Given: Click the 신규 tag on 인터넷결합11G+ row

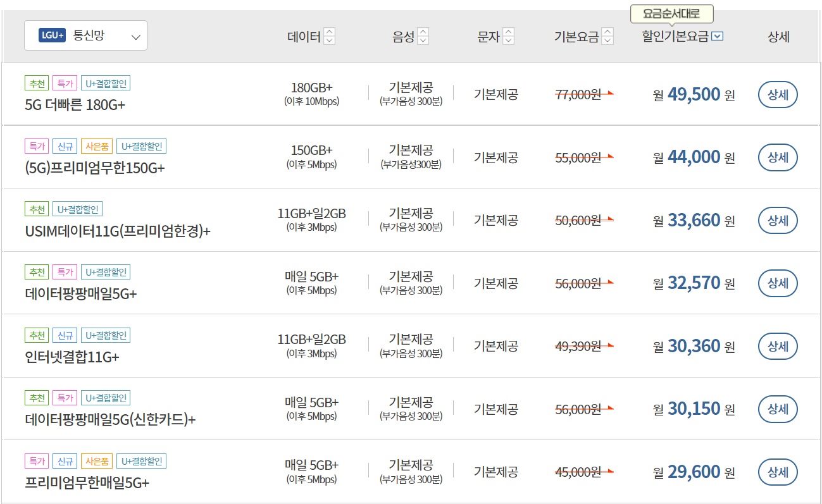Looking at the screenshot, I should [65, 335].
